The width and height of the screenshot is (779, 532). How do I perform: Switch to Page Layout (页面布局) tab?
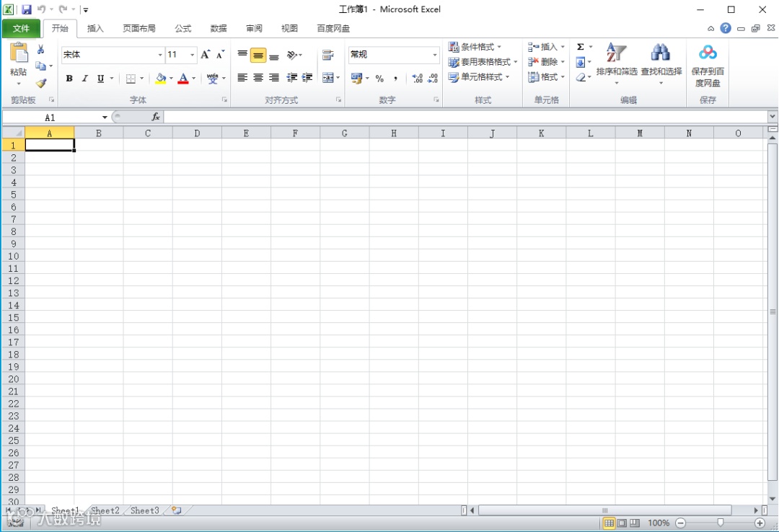[x=139, y=28]
